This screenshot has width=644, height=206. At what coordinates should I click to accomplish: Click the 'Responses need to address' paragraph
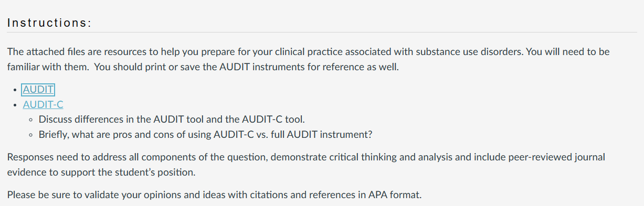point(306,164)
